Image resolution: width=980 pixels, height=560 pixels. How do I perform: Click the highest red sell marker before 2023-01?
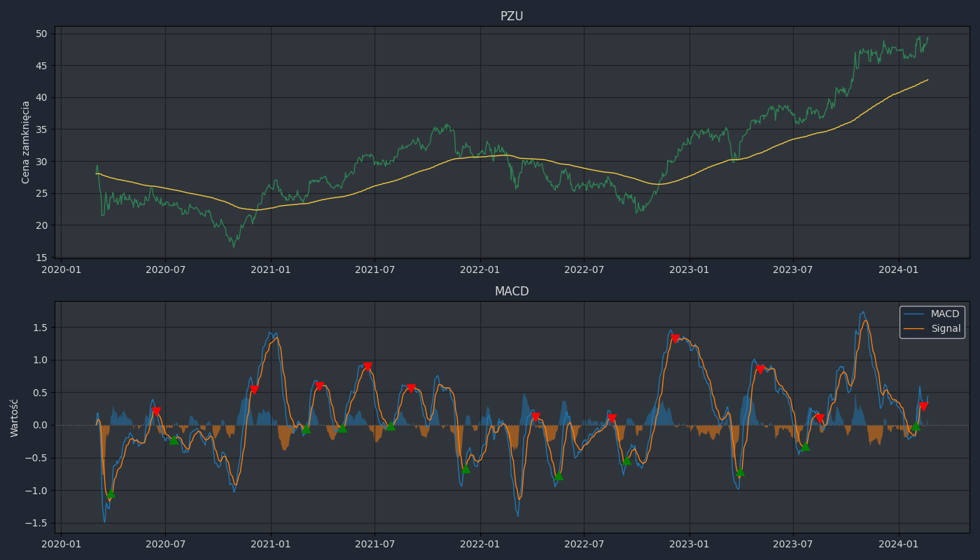(x=675, y=339)
